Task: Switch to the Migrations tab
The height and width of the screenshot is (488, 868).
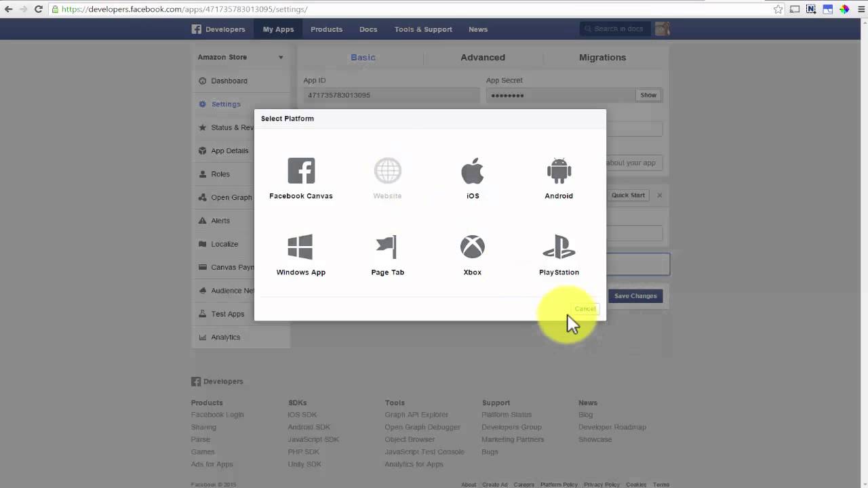Action: (602, 58)
